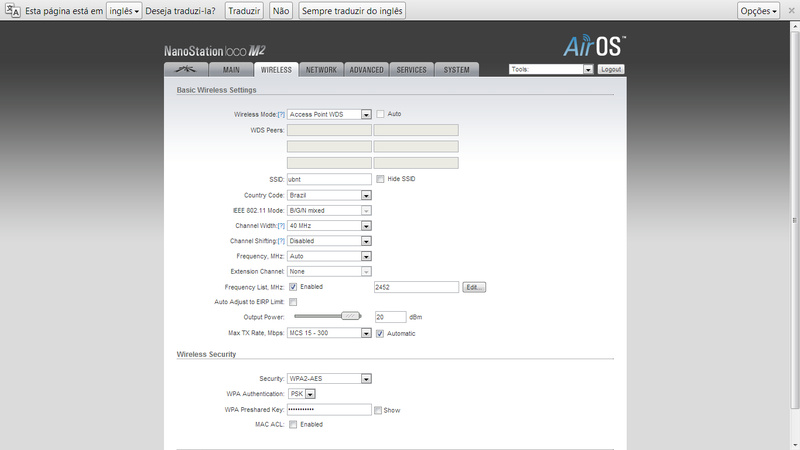The image size is (800, 450).
Task: Uncheck the Automatic TX rate checkbox
Action: [x=380, y=333]
